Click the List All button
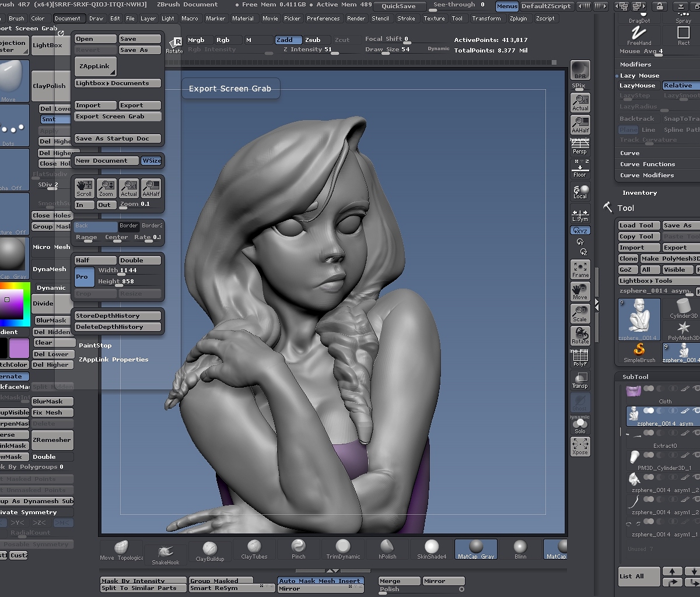700x597 pixels. point(639,576)
